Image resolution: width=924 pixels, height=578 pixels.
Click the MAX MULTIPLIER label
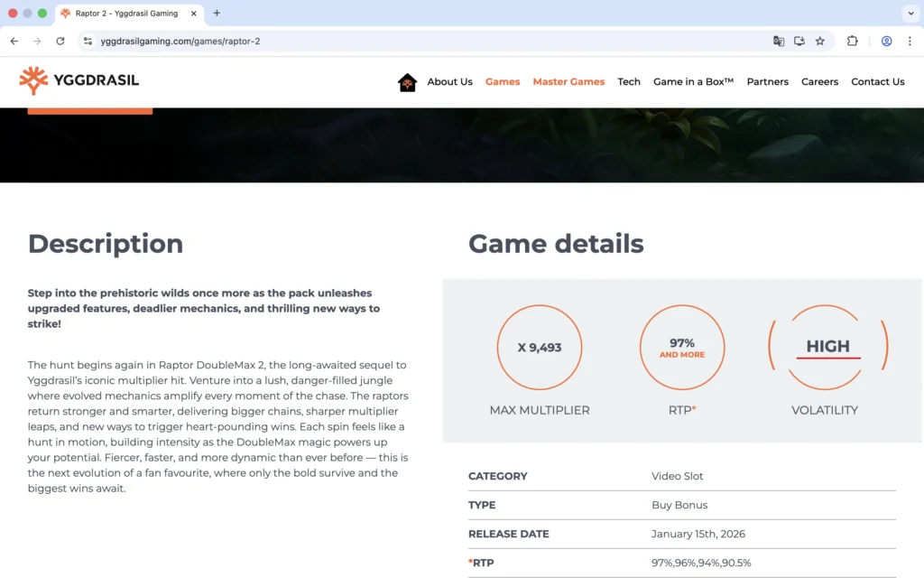point(540,411)
